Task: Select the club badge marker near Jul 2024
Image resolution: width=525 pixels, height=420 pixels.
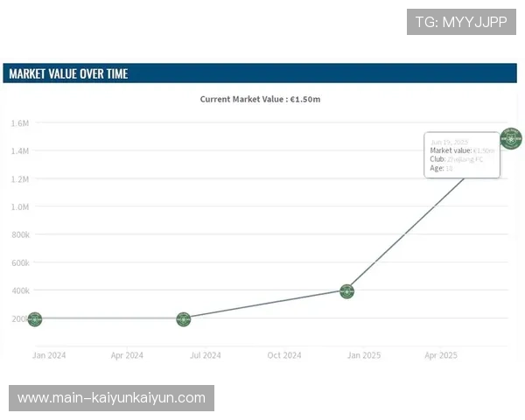Action: [183, 319]
